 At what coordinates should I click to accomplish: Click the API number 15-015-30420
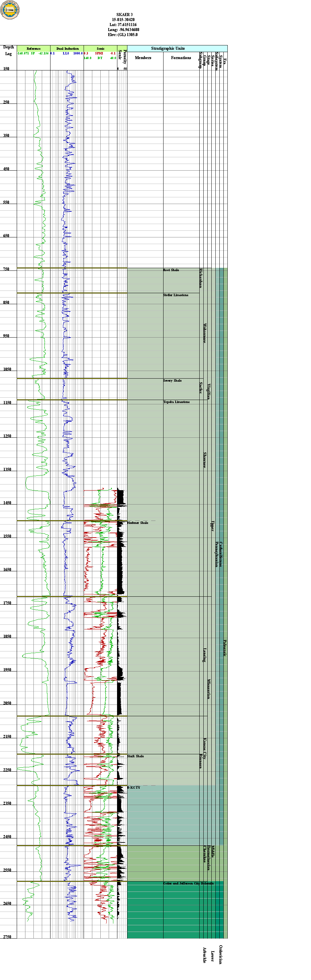point(123,19)
